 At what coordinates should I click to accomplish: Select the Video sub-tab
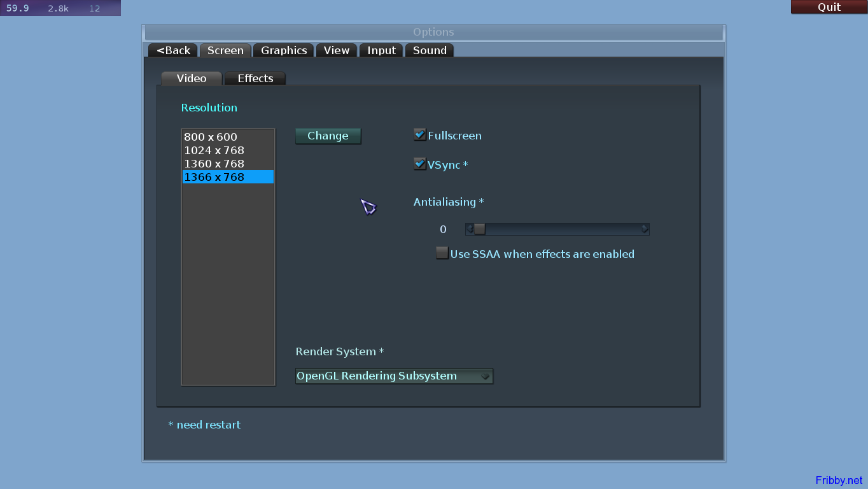click(x=192, y=78)
